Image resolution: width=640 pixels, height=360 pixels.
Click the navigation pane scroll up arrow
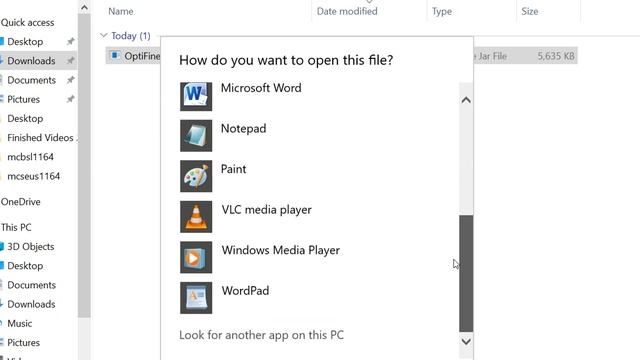coord(84,7)
